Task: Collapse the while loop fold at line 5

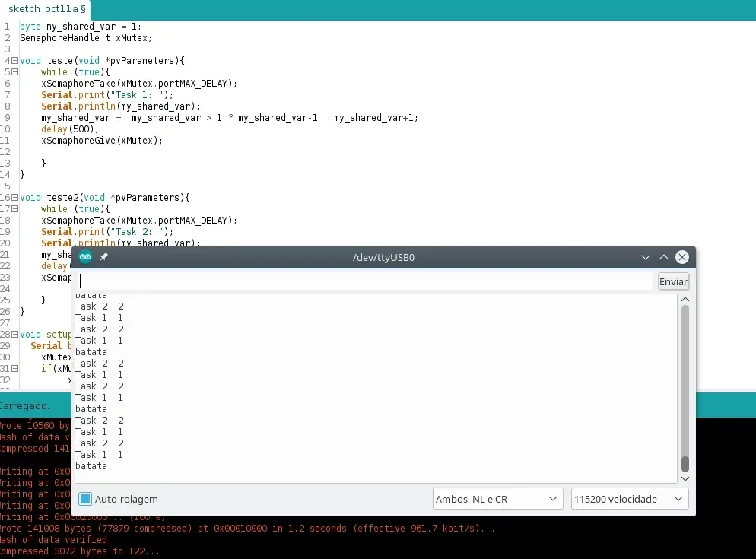Action: coord(15,71)
